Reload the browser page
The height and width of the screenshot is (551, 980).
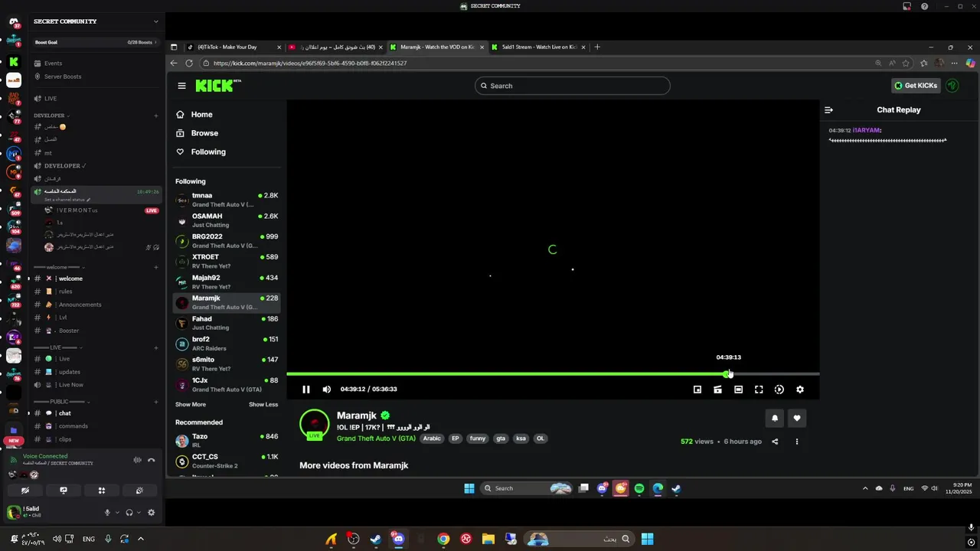pos(189,64)
